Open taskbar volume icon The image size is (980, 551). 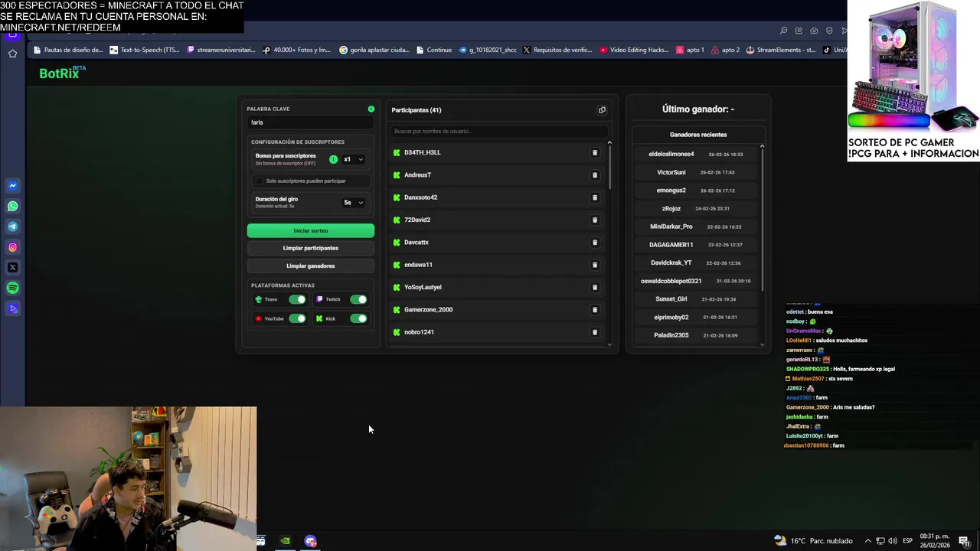(x=893, y=541)
